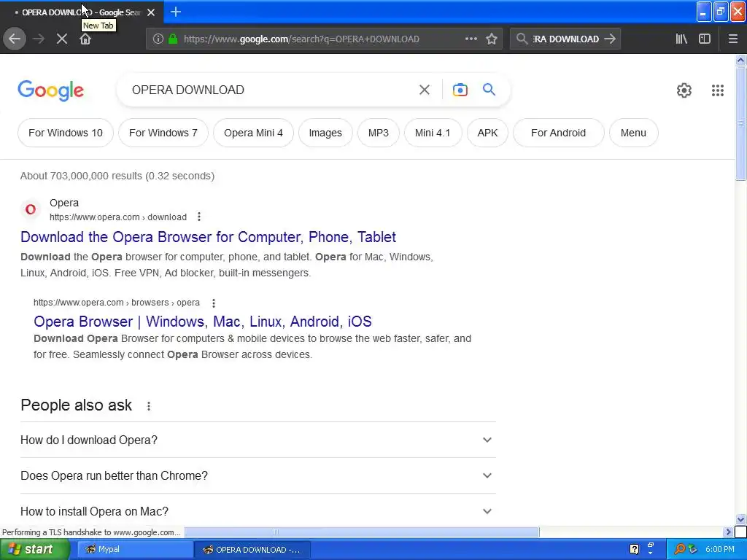Search by image using the camera icon
Viewport: 747px width, 560px height.
pyautogui.click(x=460, y=90)
